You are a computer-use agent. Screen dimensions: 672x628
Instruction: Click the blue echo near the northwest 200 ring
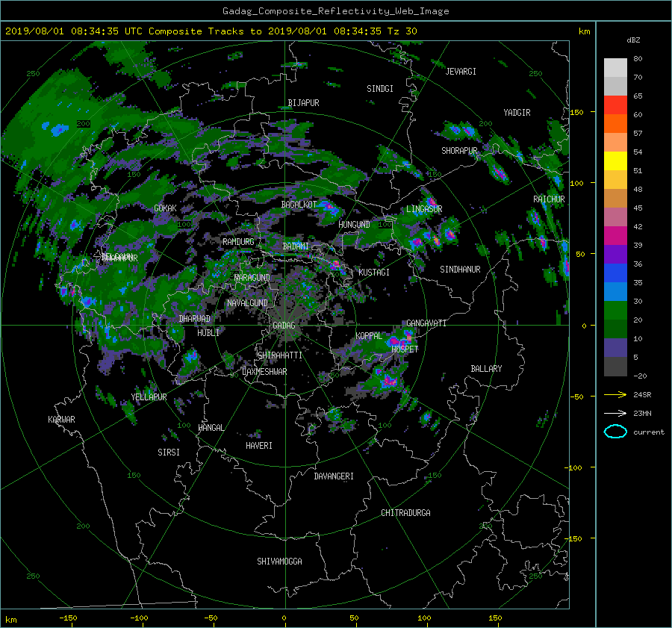point(59,129)
